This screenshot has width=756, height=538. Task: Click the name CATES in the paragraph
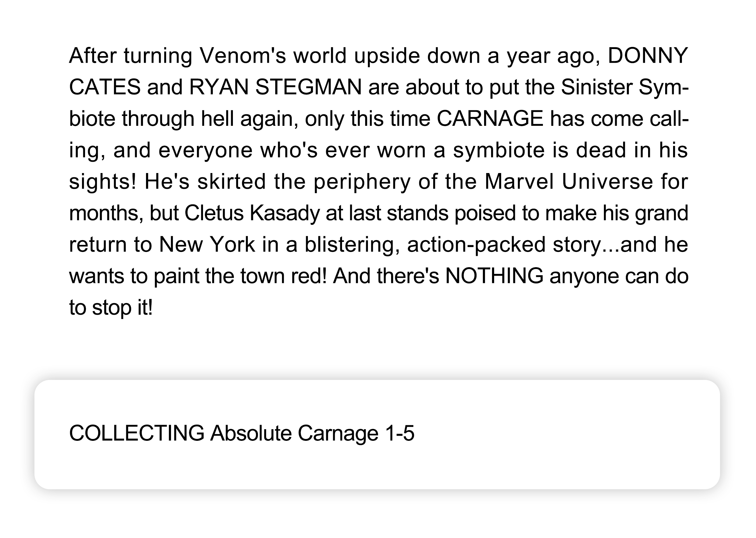[105, 87]
